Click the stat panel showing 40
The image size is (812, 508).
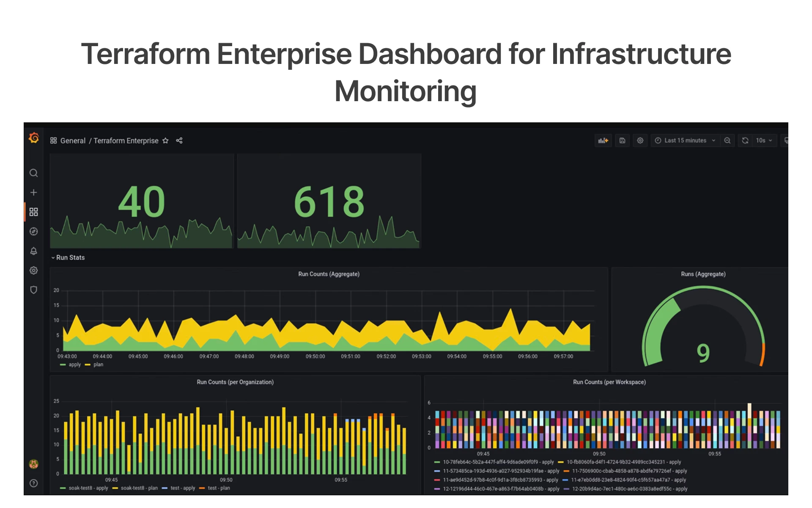point(142,201)
